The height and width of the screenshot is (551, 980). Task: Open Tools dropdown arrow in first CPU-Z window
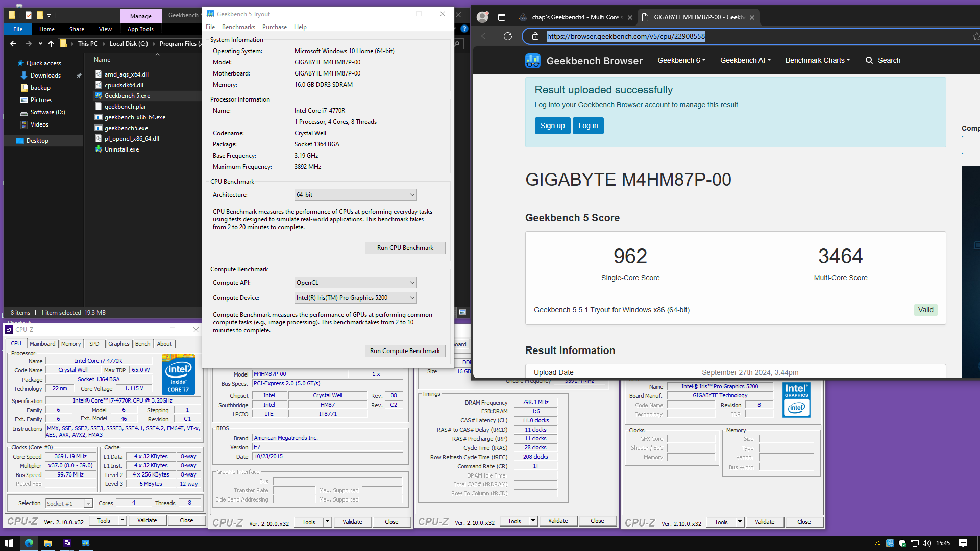pyautogui.click(x=122, y=520)
